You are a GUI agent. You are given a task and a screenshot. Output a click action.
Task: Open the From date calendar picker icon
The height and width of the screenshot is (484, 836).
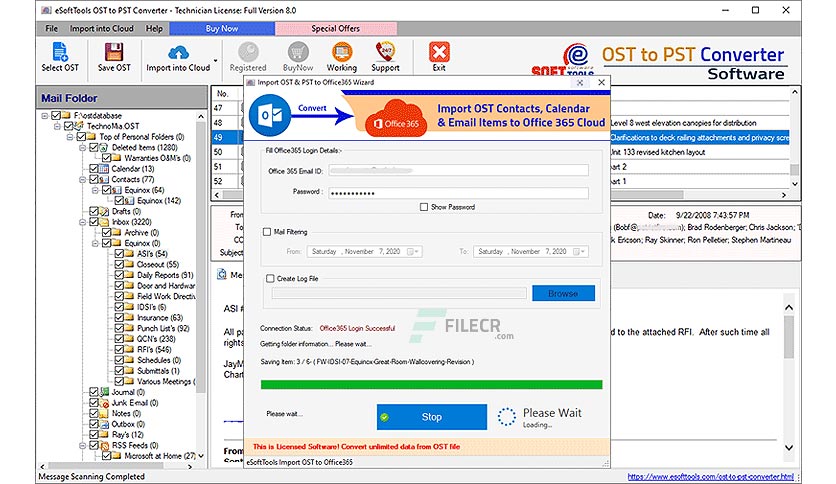pyautogui.click(x=414, y=251)
